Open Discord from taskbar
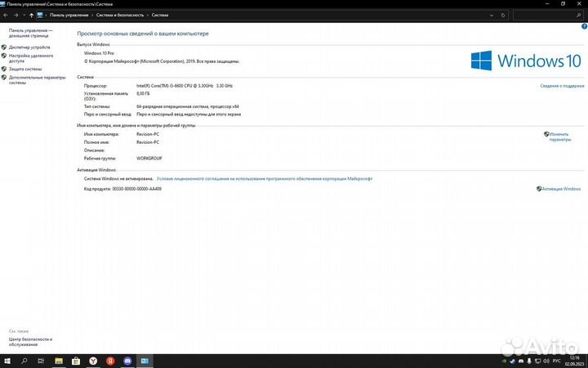588x368 pixels. click(127, 361)
